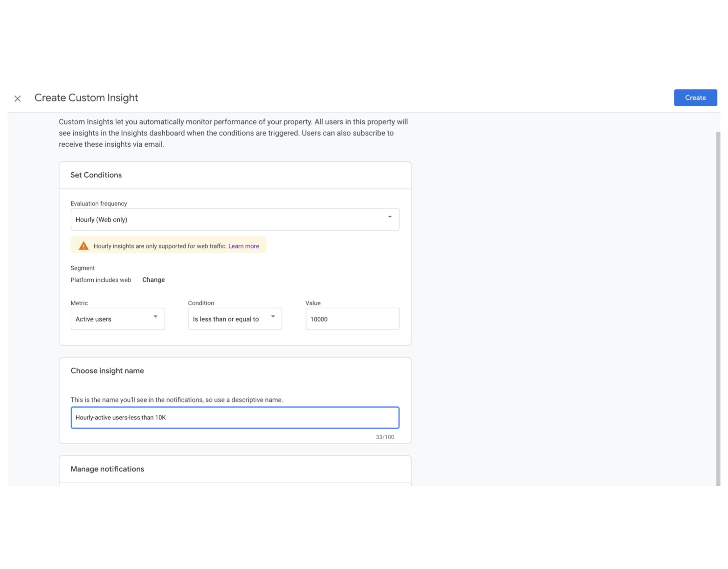Click the Choose insight name heading
This screenshot has height=569, width=728.
coord(107,371)
